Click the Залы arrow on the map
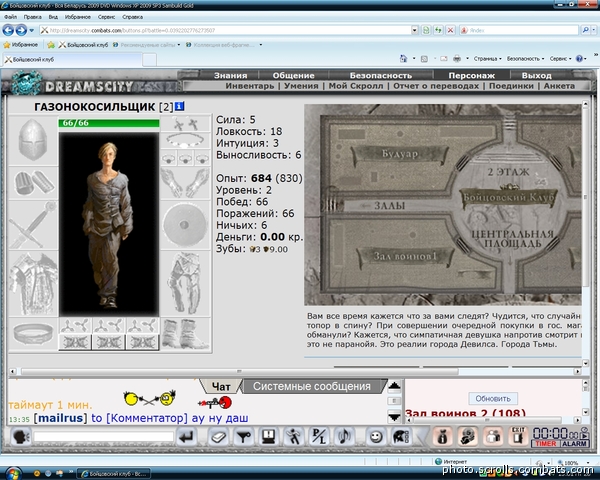The width and height of the screenshot is (600, 480). pyautogui.click(x=383, y=206)
